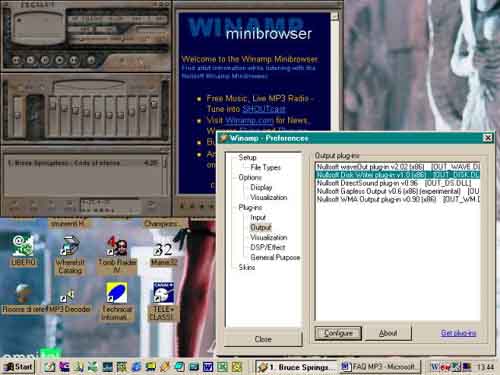Open the network places globe icon
This screenshot has height=375, width=500.
23,298
